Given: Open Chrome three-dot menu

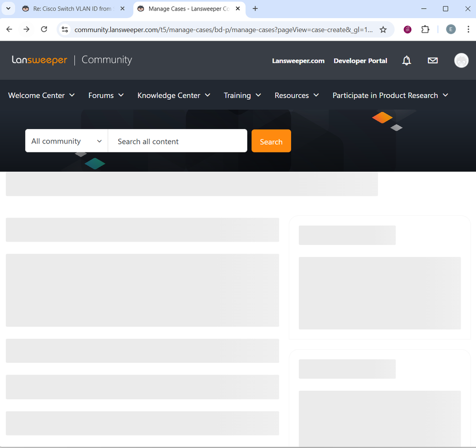Looking at the screenshot, I should click(468, 30).
